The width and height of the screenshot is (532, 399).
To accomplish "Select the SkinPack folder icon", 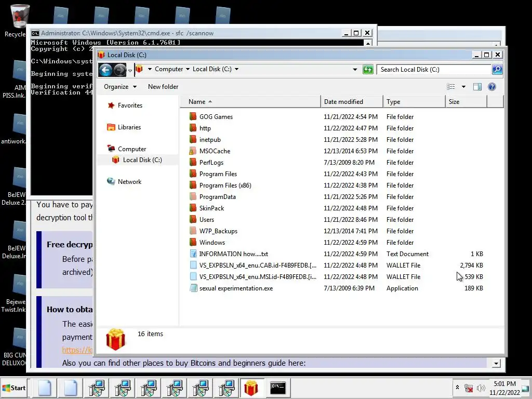I will point(193,208).
